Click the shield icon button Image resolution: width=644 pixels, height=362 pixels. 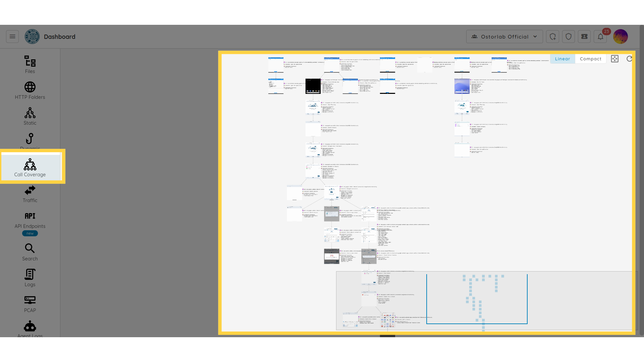coord(569,37)
